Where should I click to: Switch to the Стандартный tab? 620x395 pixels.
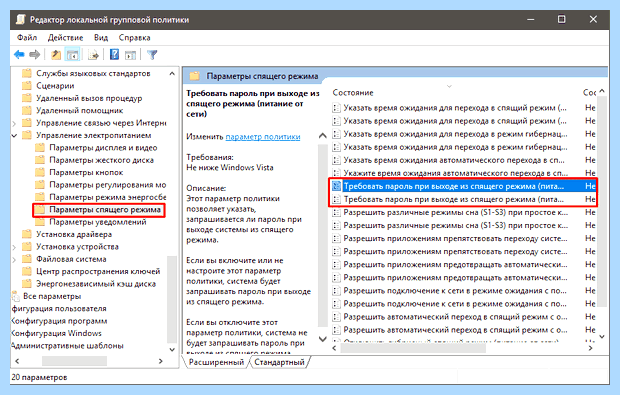[279, 362]
